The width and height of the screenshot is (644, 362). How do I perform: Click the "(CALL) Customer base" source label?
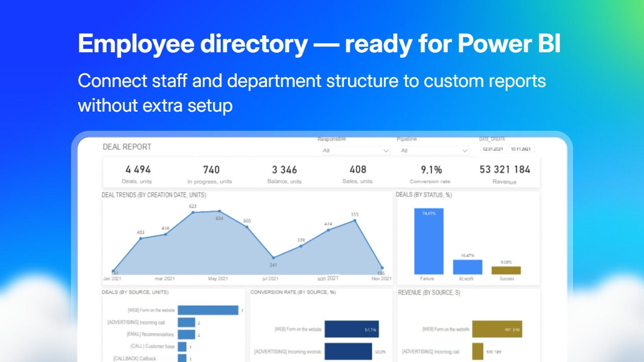153,346
